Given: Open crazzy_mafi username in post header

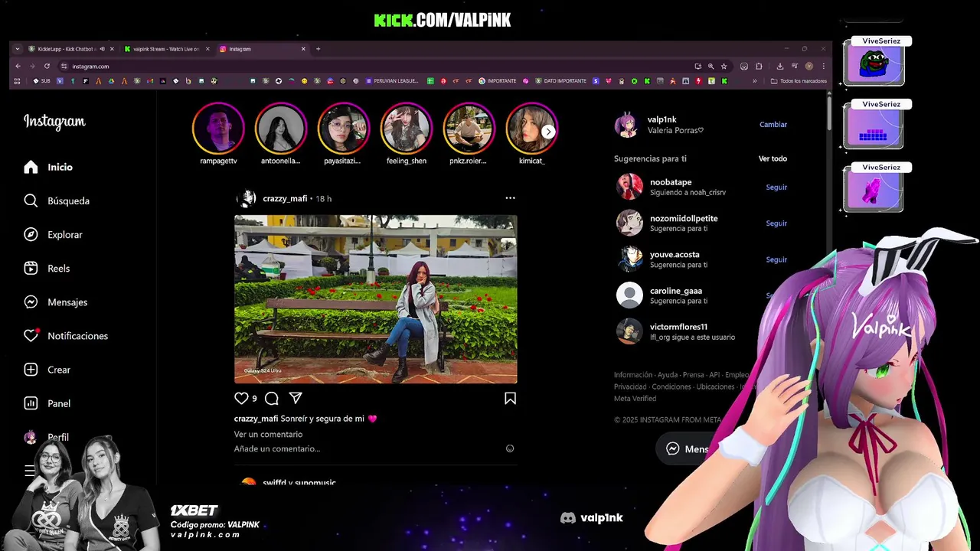Looking at the screenshot, I should 285,198.
